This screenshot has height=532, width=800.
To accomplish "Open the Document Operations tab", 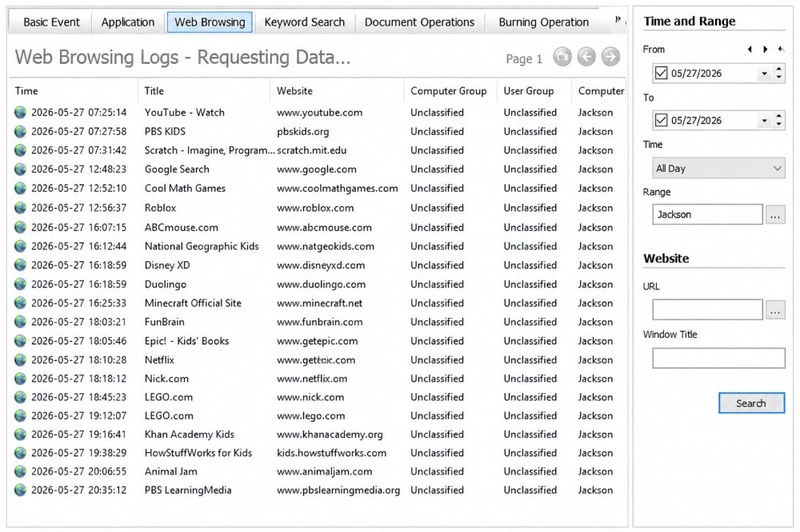I will pos(419,22).
